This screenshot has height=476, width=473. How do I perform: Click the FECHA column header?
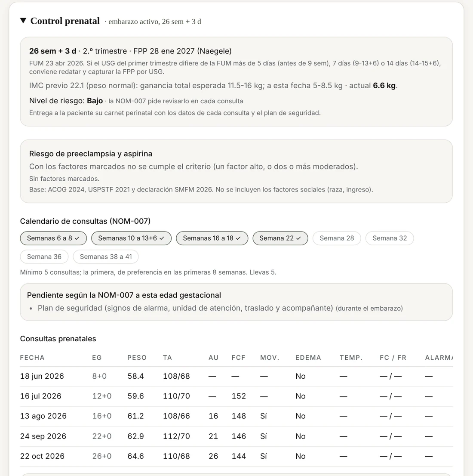(x=32, y=358)
